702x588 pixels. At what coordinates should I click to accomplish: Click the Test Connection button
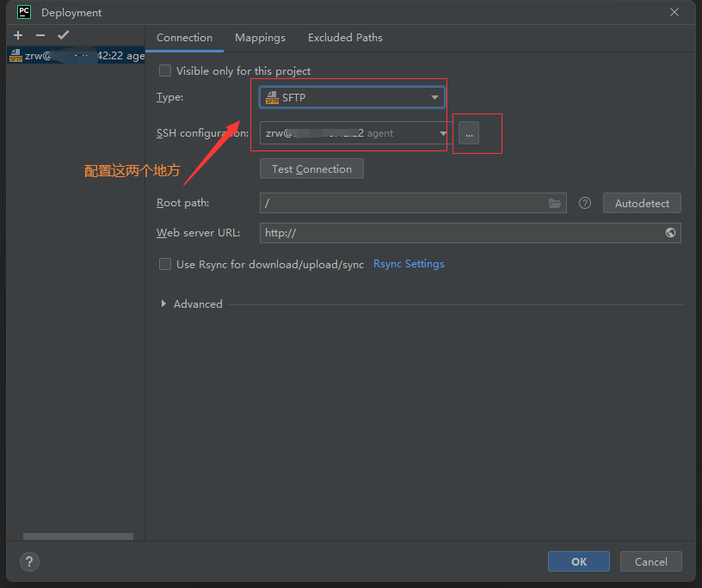click(x=311, y=169)
